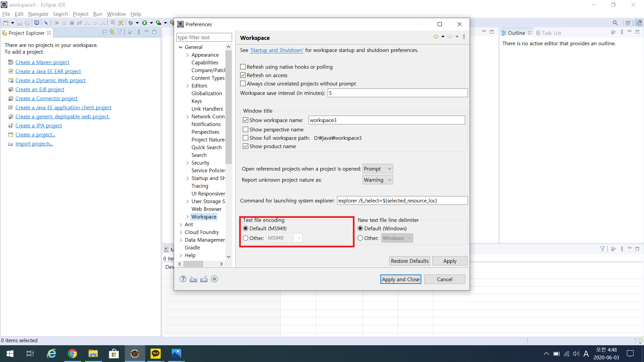Click Apply and Close button
The height and width of the screenshot is (362, 644).
point(400,279)
